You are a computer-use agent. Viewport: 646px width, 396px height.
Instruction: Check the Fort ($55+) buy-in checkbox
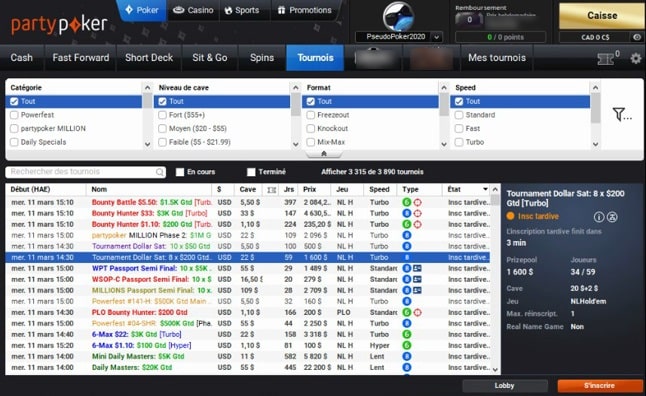(162, 115)
